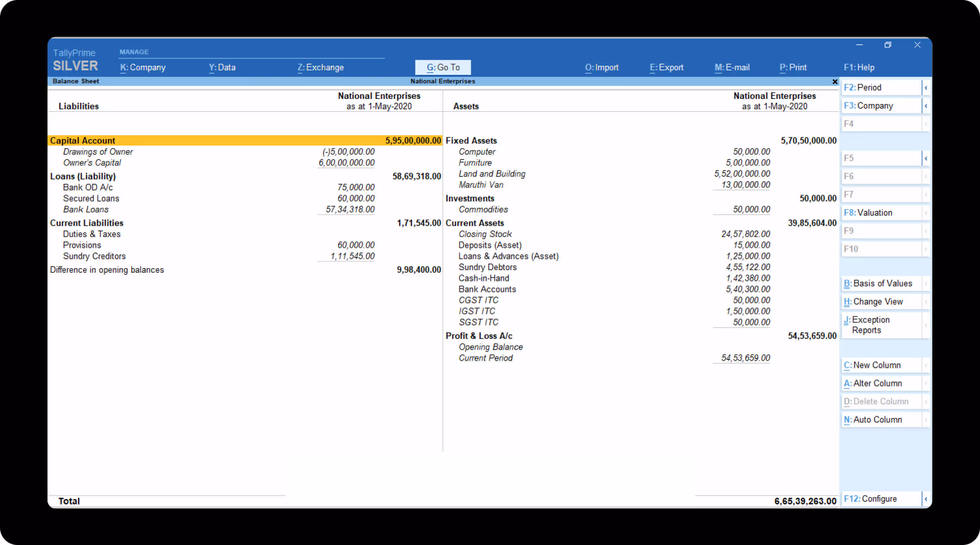Change report period using F2: Period
This screenshot has width=980, height=545.
click(880, 87)
